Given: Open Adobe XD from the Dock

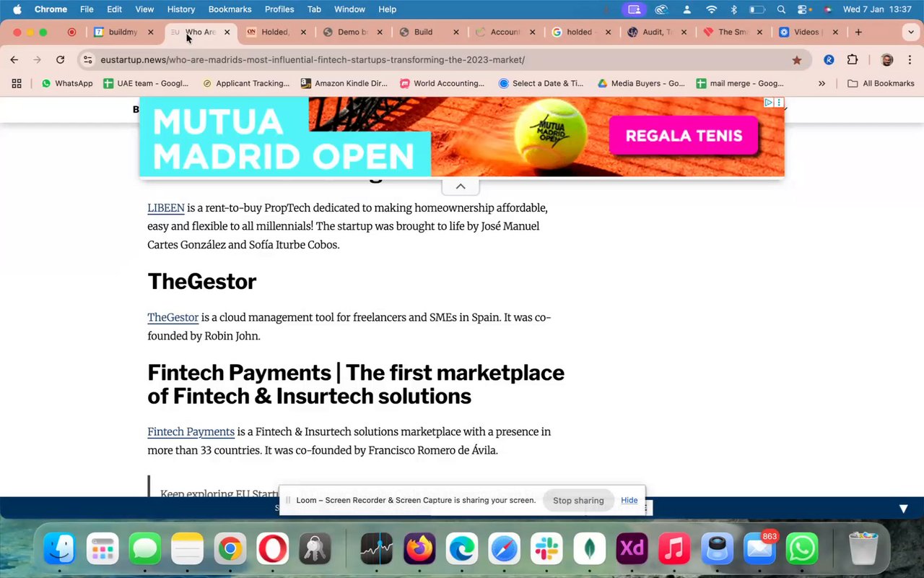Looking at the screenshot, I should 632,550.
